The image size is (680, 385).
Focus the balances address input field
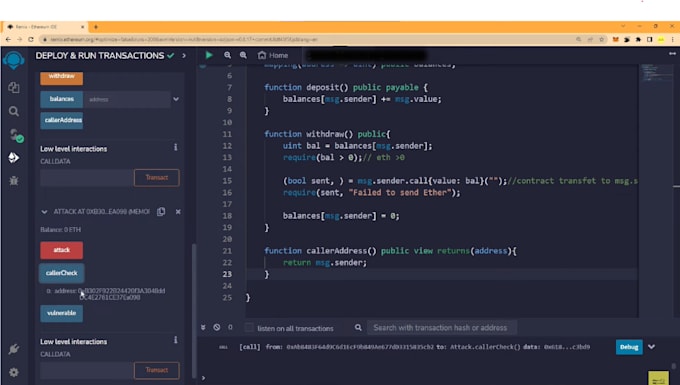click(x=127, y=99)
